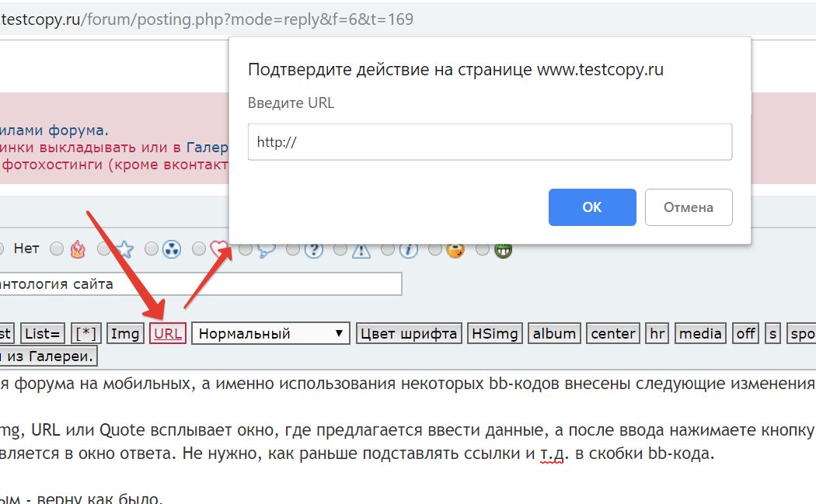Image resolution: width=816 pixels, height=504 pixels.
Task: Click the warning triangle topic icon
Action: click(361, 249)
